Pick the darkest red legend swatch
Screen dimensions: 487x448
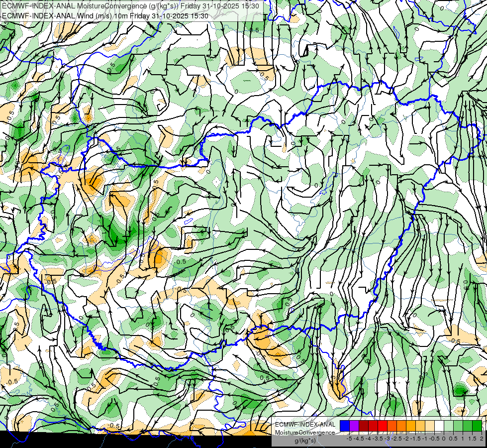tap(364, 426)
